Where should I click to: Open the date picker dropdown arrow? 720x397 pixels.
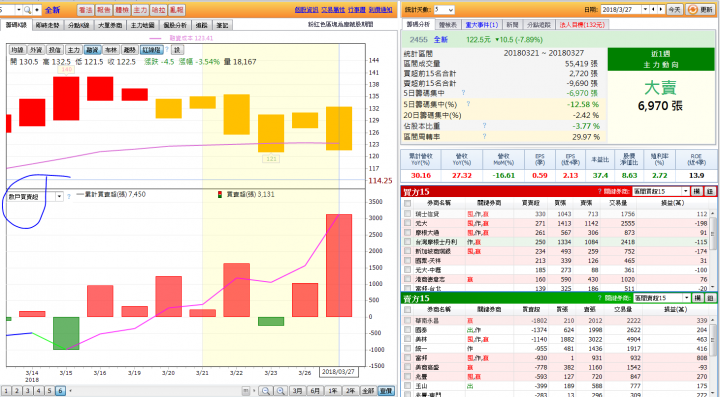(646, 10)
